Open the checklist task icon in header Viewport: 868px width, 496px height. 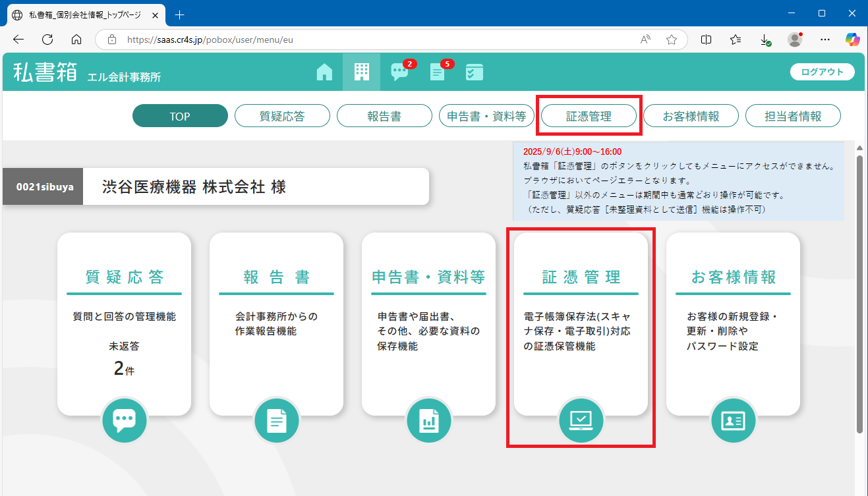tap(475, 72)
